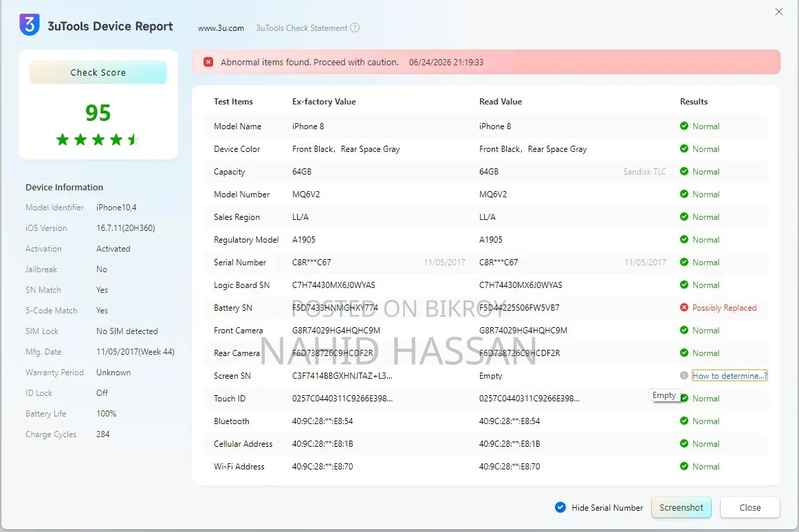Viewport: 799px width, 532px height.
Task: Click the Screenshot button
Action: click(681, 507)
